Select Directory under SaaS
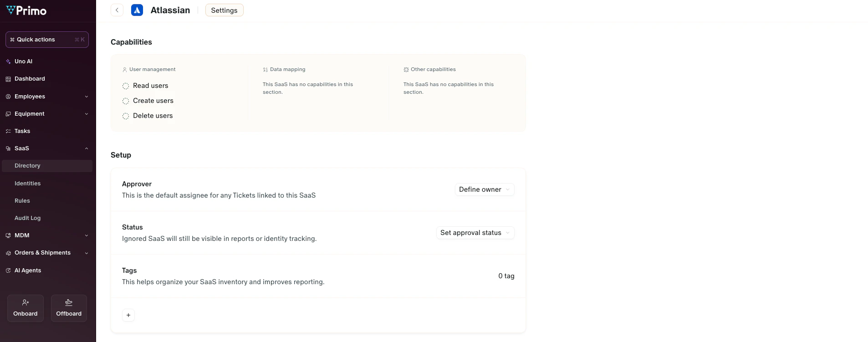 pyautogui.click(x=47, y=166)
